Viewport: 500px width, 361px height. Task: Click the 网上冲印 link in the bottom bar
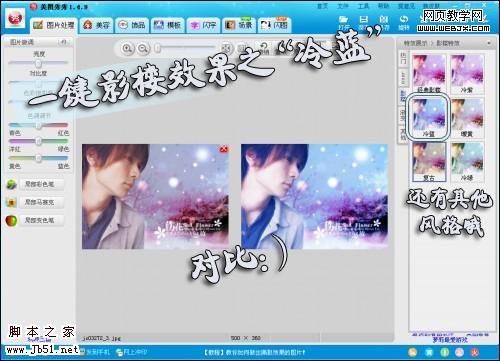[132, 352]
